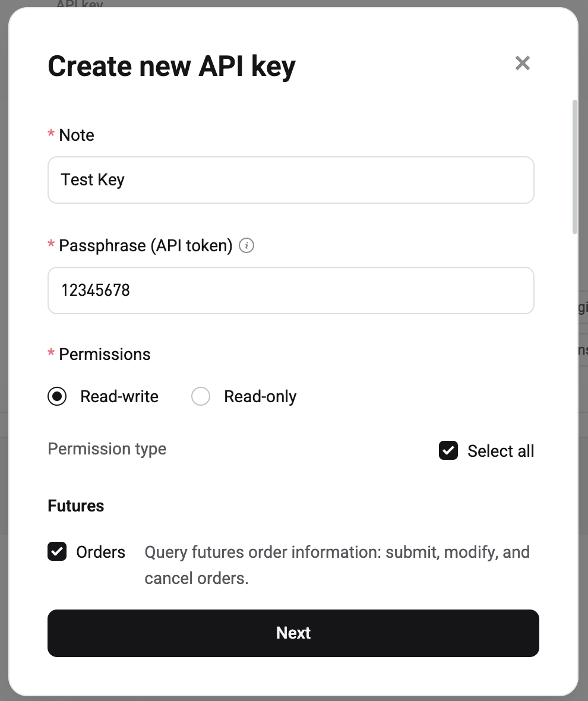The width and height of the screenshot is (588, 701).
Task: Click the Permission type label
Action: (x=107, y=450)
